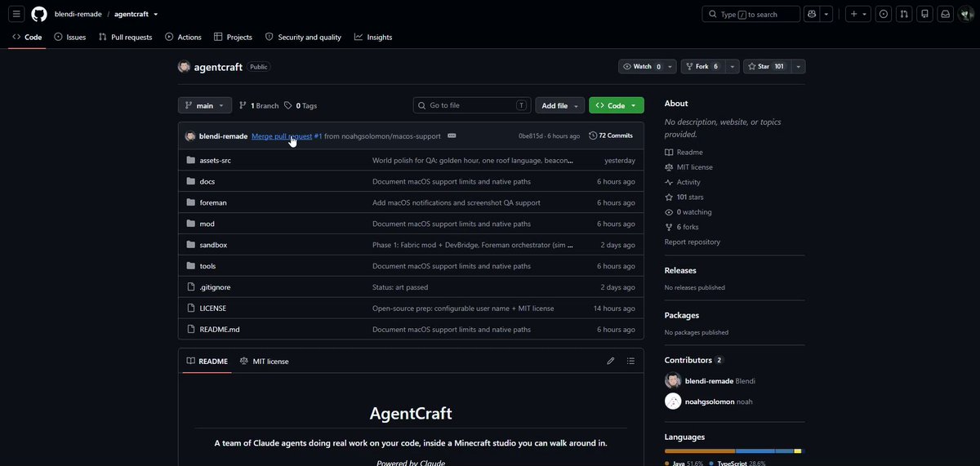
Task: Open 101 stars link in About
Action: pyautogui.click(x=684, y=197)
